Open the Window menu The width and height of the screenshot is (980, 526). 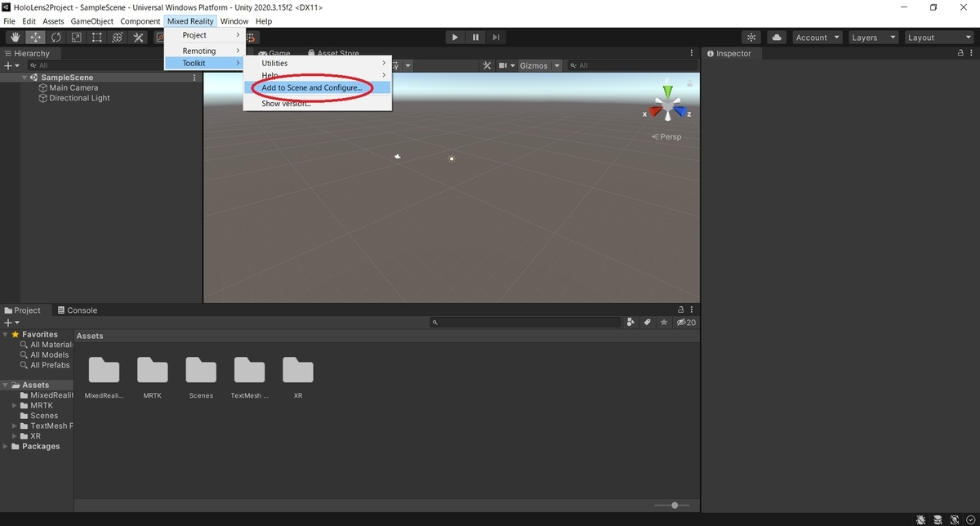(234, 21)
